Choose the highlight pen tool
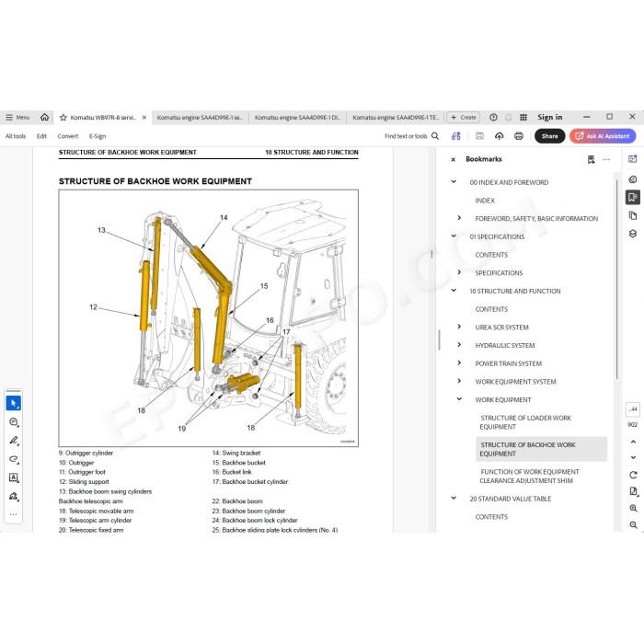Image resolution: width=644 pixels, height=644 pixels. [x=14, y=441]
